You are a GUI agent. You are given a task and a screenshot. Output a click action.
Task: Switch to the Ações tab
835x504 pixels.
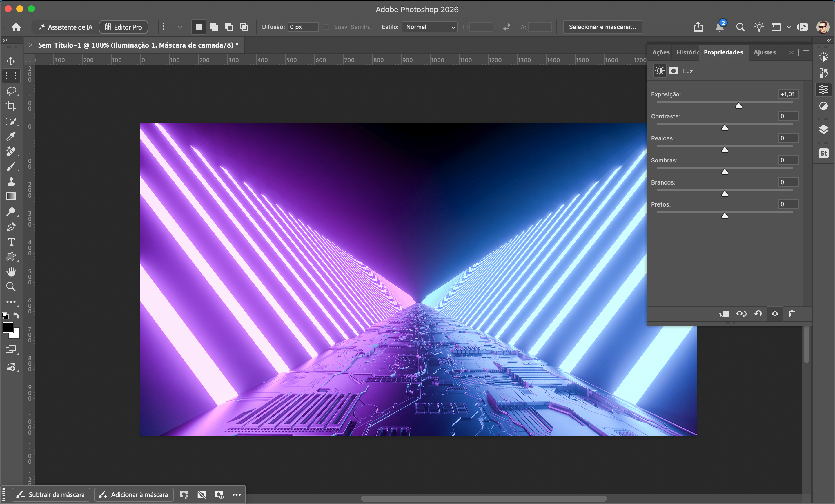pyautogui.click(x=660, y=52)
